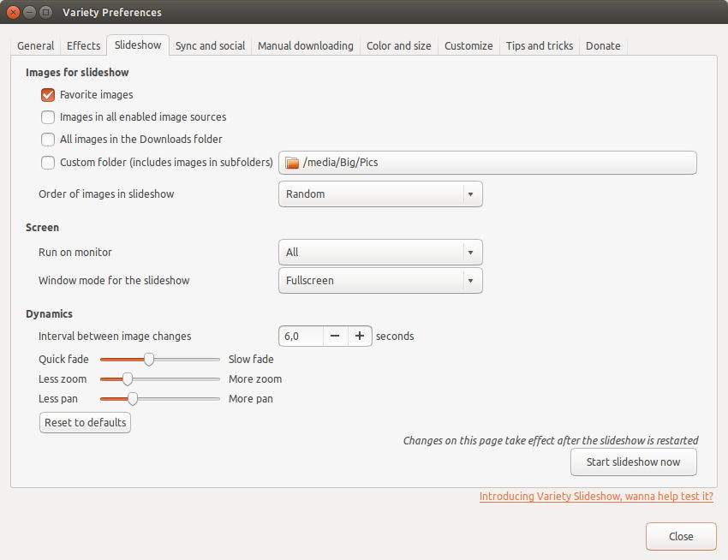The width and height of the screenshot is (728, 560).
Task: Click the More zoom label
Action: pos(255,379)
